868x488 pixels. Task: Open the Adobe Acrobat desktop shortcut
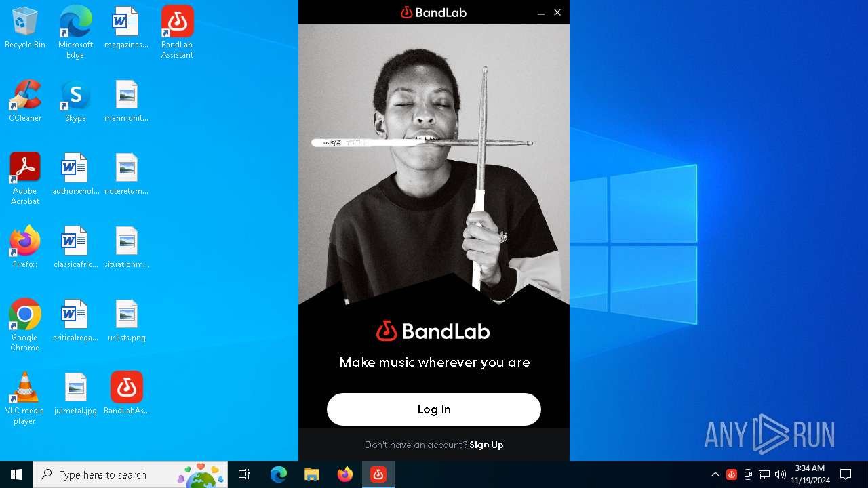(x=25, y=179)
